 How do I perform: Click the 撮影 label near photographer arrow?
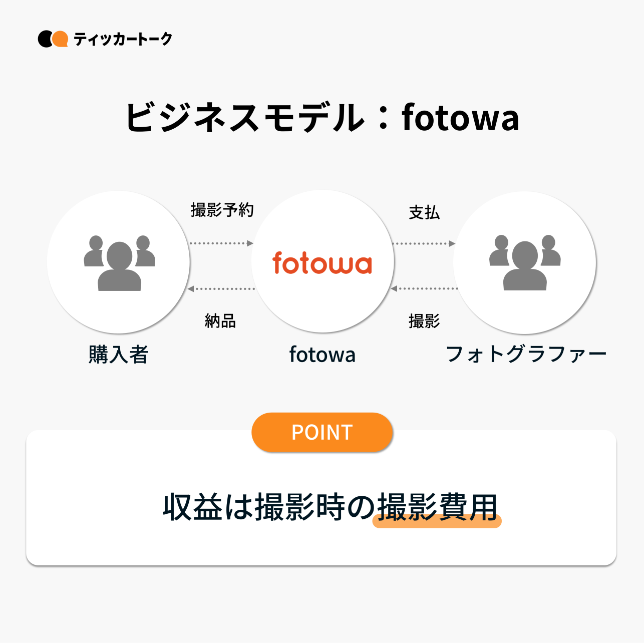[x=424, y=321]
